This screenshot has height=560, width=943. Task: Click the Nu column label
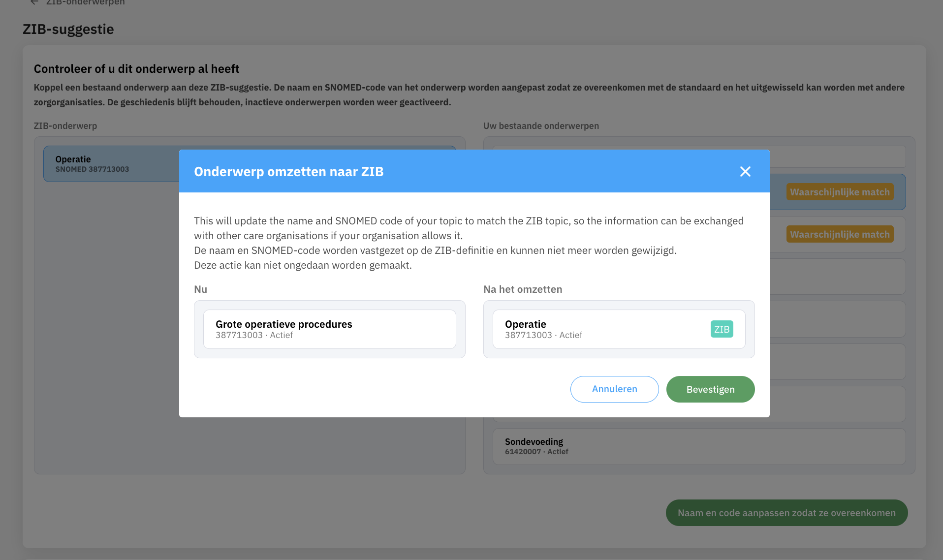(x=200, y=289)
